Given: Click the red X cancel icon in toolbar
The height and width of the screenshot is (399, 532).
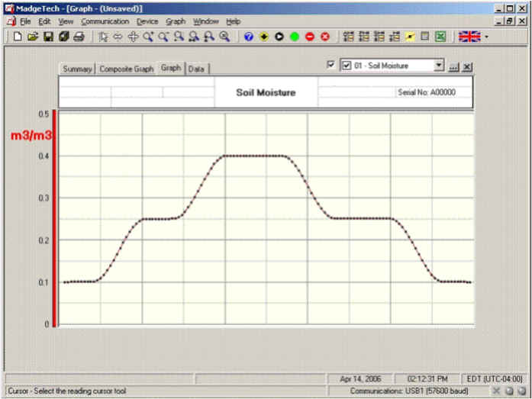Looking at the screenshot, I should click(325, 37).
